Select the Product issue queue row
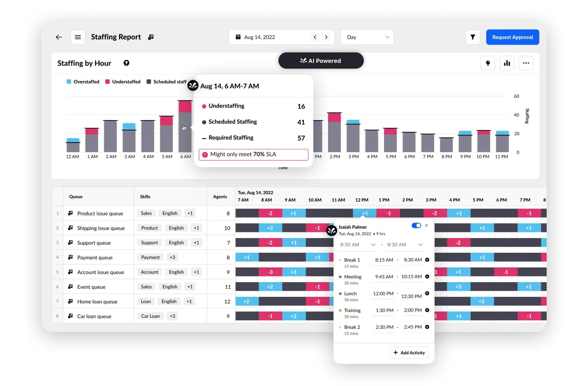588x386 pixels. (x=100, y=214)
